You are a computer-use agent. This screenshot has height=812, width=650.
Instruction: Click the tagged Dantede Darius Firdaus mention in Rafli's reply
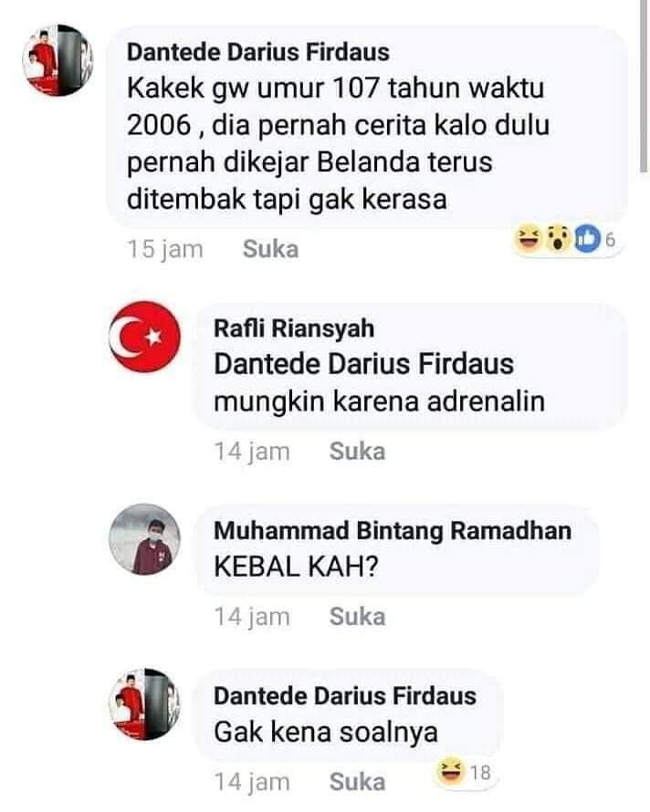tap(364, 363)
